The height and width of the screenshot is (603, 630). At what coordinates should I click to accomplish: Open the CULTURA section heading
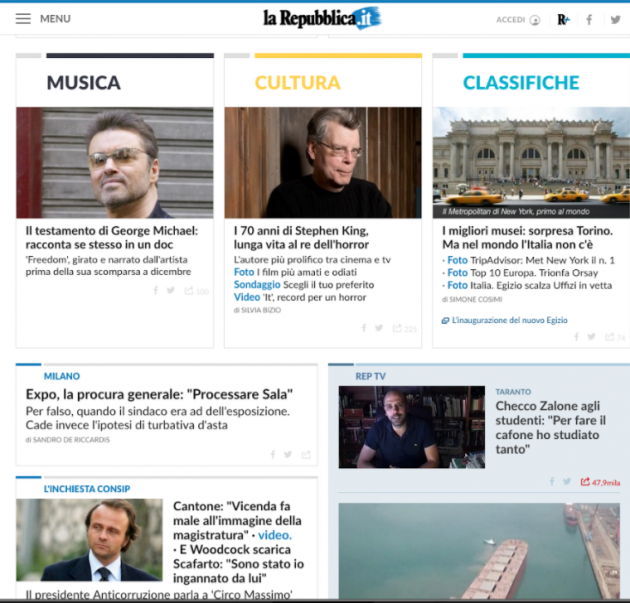click(297, 83)
